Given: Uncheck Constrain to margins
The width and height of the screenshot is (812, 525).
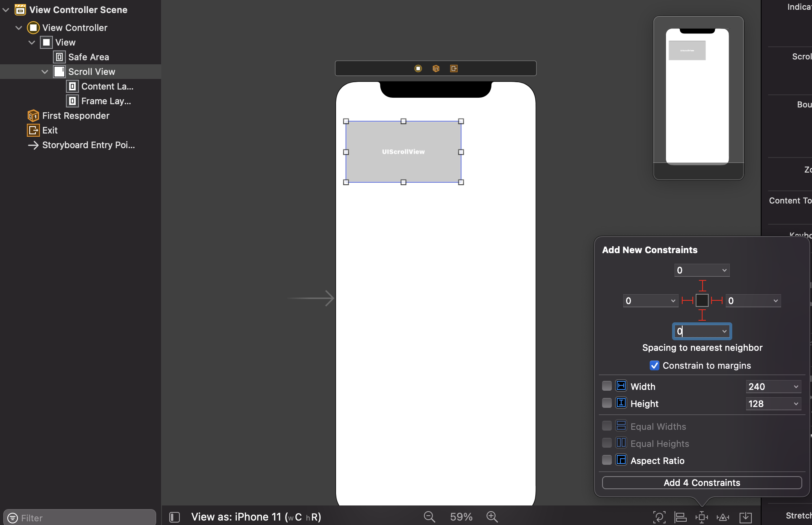Looking at the screenshot, I should point(654,365).
